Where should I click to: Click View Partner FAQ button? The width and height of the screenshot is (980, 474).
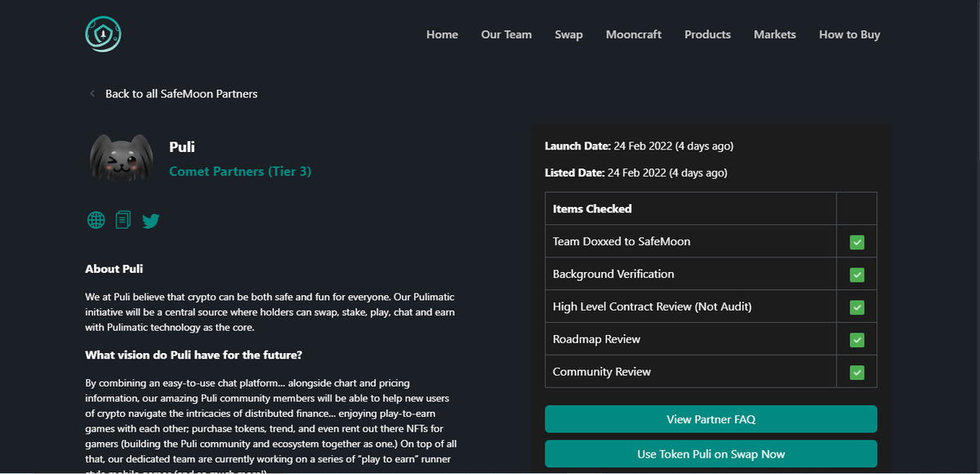tap(710, 419)
